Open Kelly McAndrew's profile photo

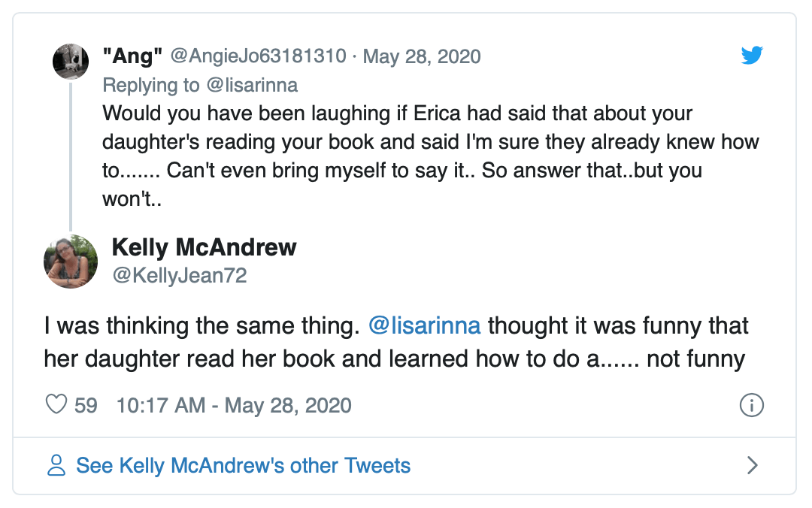click(x=71, y=262)
